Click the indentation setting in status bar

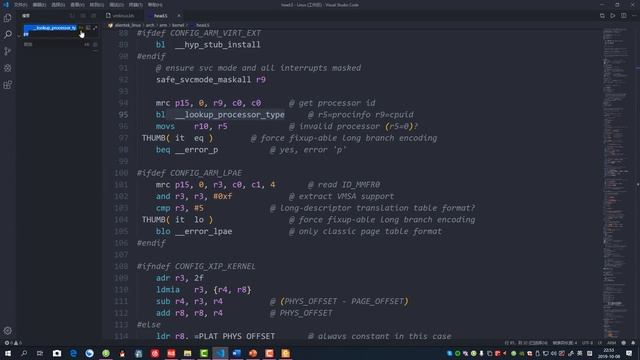(x=564, y=343)
